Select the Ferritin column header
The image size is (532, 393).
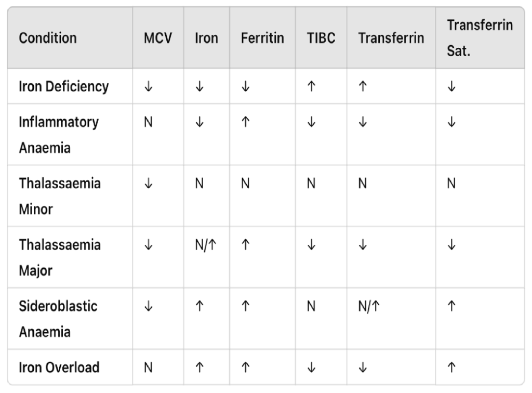point(262,38)
